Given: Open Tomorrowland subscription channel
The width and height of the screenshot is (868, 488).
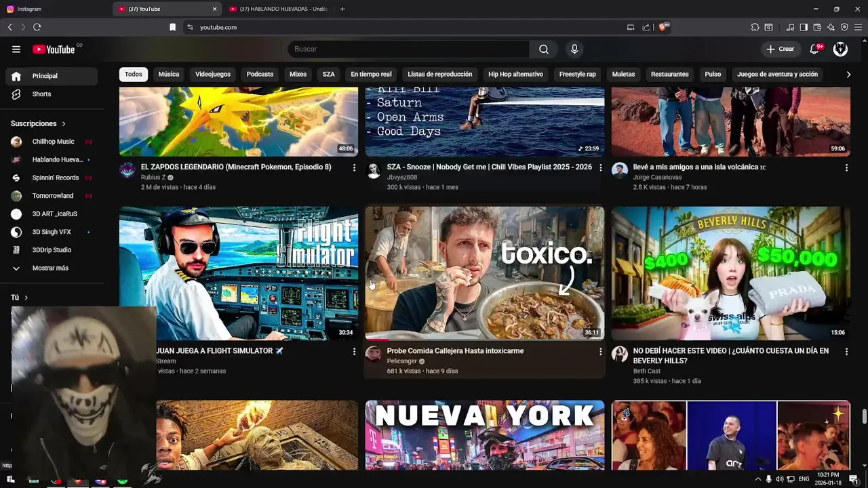Looking at the screenshot, I should (52, 196).
